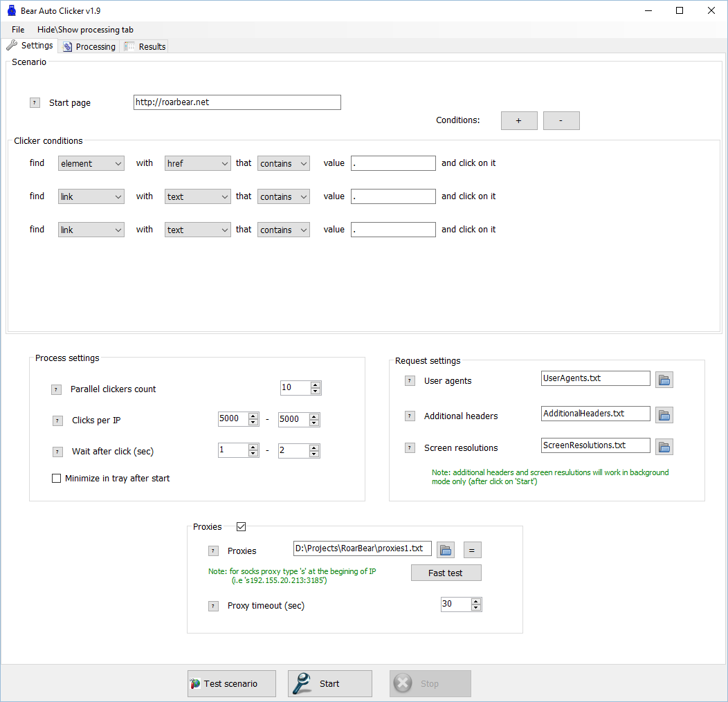Click the help icon for User agents
Screen dimensions: 728x702
(x=410, y=381)
